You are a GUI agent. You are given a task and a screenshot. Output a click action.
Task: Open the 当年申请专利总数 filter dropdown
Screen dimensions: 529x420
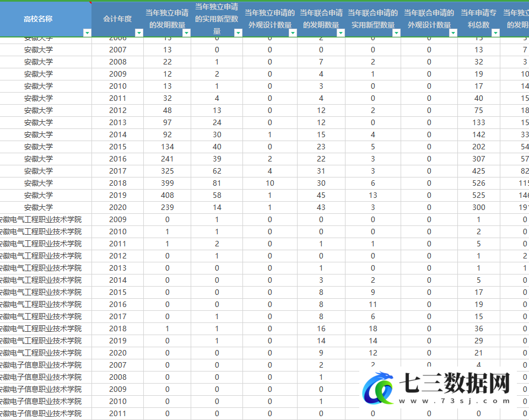point(495,33)
